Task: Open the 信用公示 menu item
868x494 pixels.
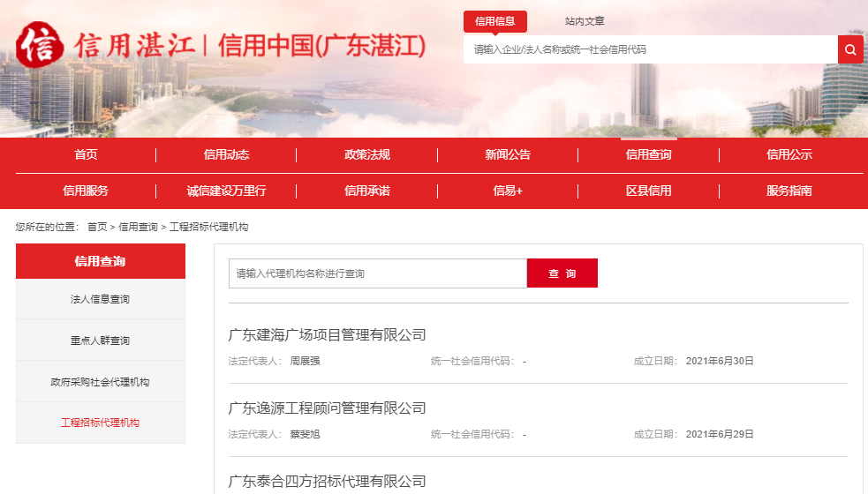Action: click(x=789, y=155)
